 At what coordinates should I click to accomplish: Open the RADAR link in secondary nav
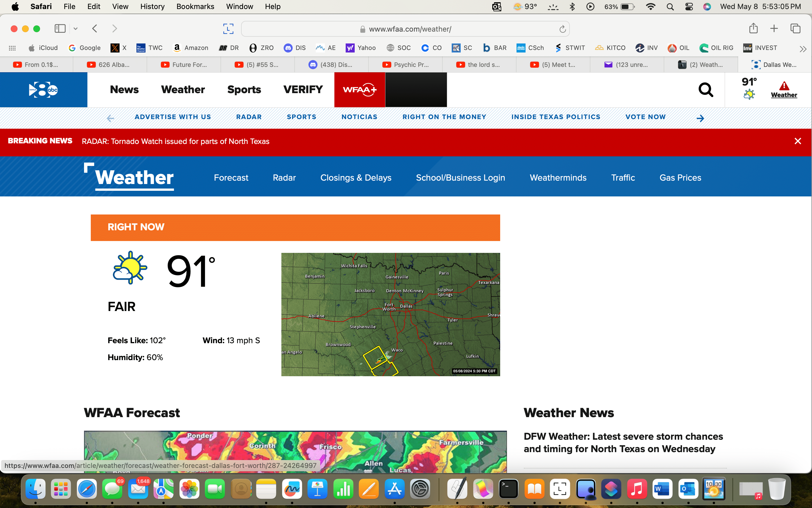[x=249, y=117]
